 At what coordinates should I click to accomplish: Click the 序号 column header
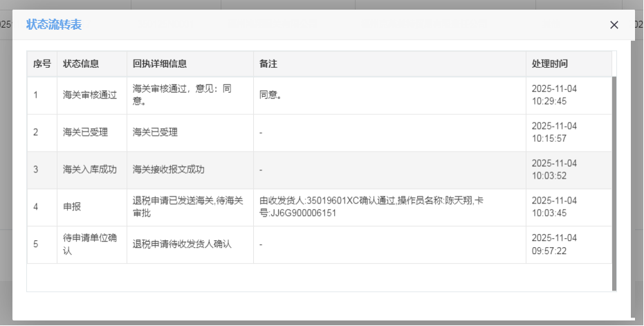(42, 64)
